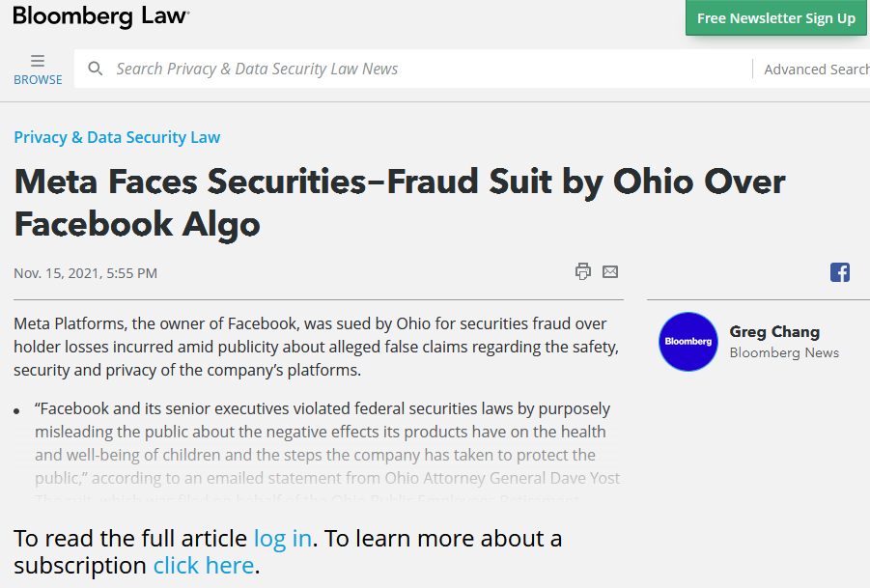The width and height of the screenshot is (870, 588).
Task: Click the subscription click here link
Action: pyautogui.click(x=204, y=565)
